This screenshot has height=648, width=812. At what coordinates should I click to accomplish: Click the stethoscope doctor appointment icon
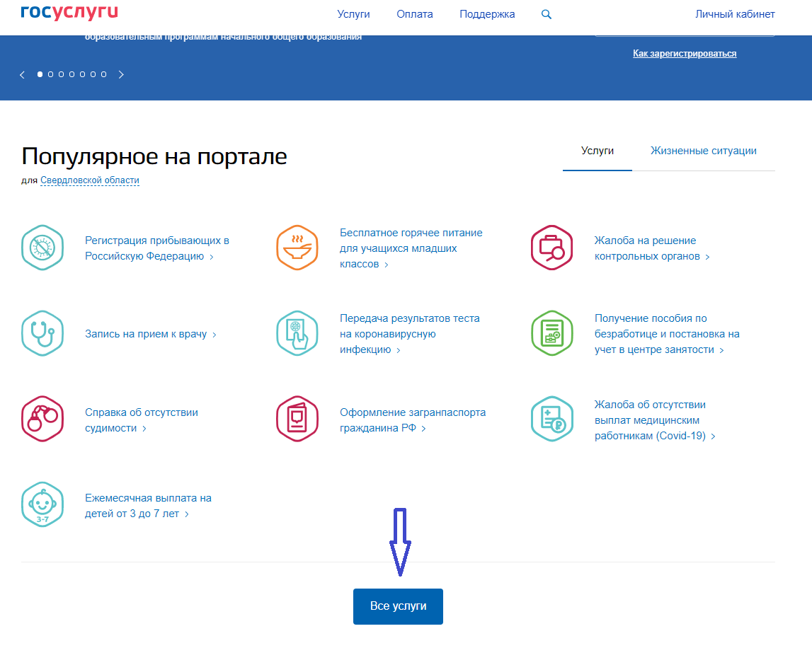coord(42,333)
